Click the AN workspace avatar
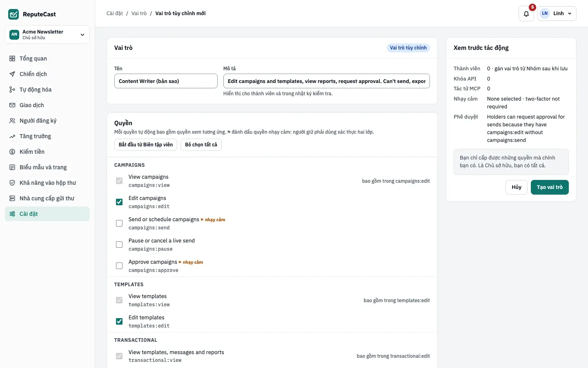The width and height of the screenshot is (588, 368). tap(14, 34)
